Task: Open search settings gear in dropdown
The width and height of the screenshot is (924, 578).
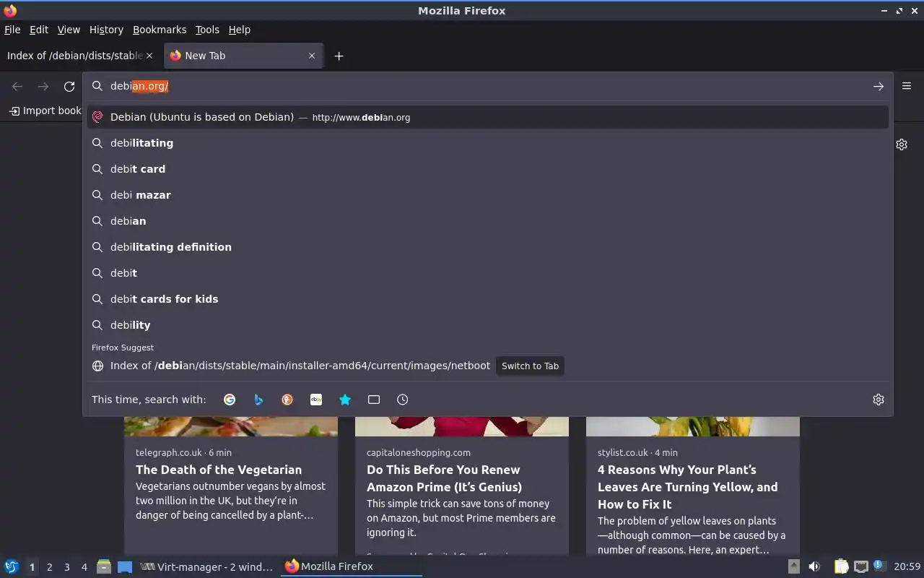Action: click(879, 400)
